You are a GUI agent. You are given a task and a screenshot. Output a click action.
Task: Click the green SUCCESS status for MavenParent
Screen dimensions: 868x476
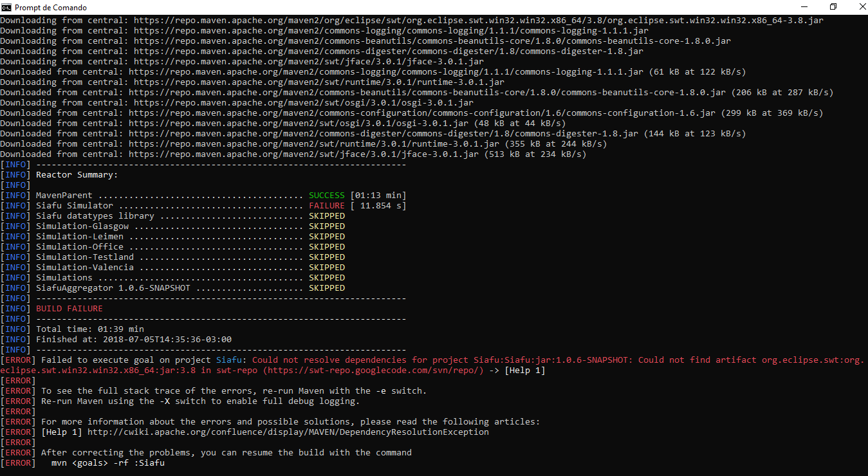[x=327, y=196]
